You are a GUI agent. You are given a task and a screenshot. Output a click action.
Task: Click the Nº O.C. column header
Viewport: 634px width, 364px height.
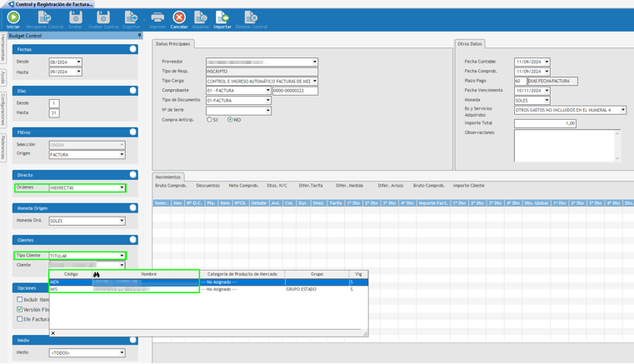pos(194,203)
